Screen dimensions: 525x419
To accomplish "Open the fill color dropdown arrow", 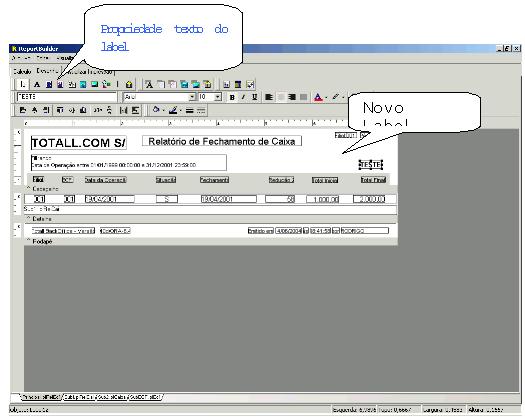I will coord(164,110).
